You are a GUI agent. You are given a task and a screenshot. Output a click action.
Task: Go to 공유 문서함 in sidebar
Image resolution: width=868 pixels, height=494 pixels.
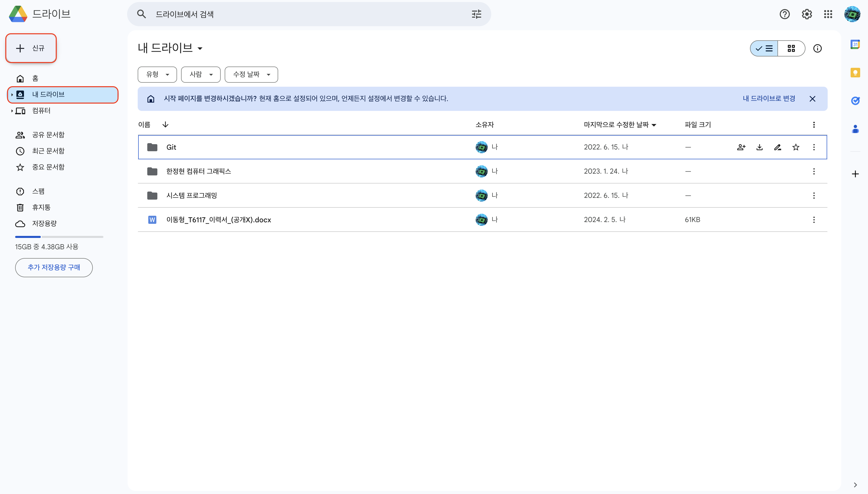(x=48, y=135)
